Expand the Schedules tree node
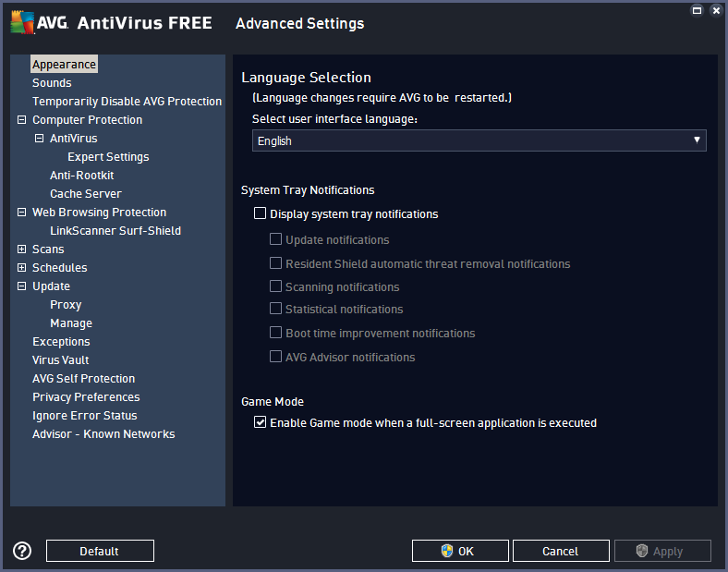The width and height of the screenshot is (728, 572). click(21, 268)
